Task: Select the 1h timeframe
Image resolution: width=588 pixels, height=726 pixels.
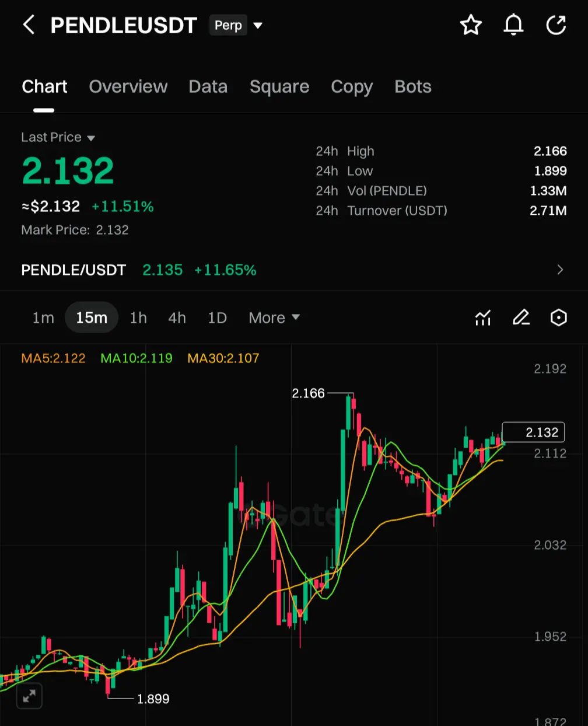Action: 138,317
